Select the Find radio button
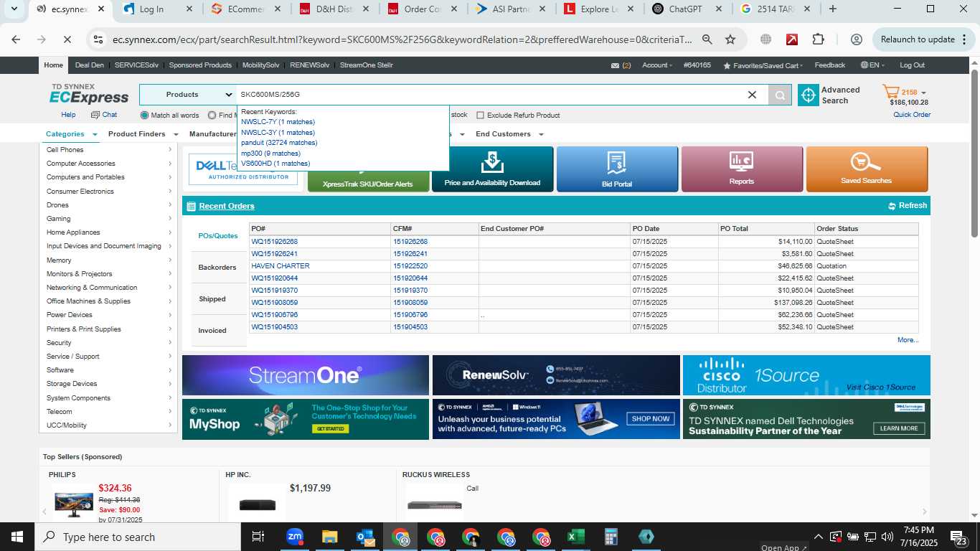Image resolution: width=980 pixels, height=551 pixels. [x=212, y=115]
